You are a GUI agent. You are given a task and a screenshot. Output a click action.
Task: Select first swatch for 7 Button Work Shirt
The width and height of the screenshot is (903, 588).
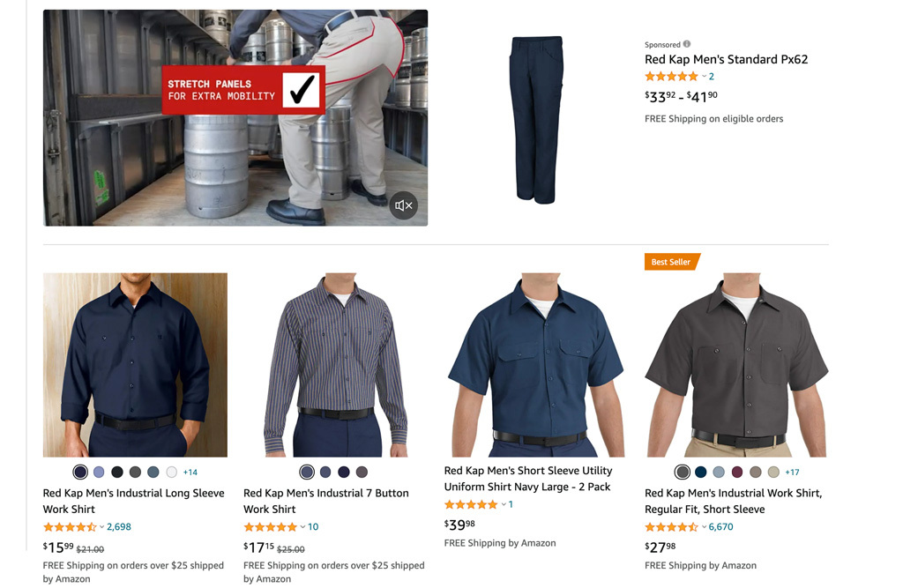tap(307, 472)
